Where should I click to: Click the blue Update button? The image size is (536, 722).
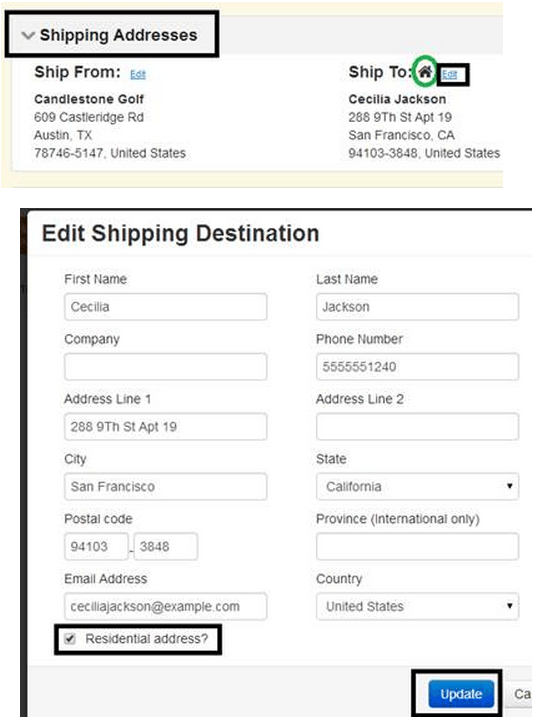461,694
